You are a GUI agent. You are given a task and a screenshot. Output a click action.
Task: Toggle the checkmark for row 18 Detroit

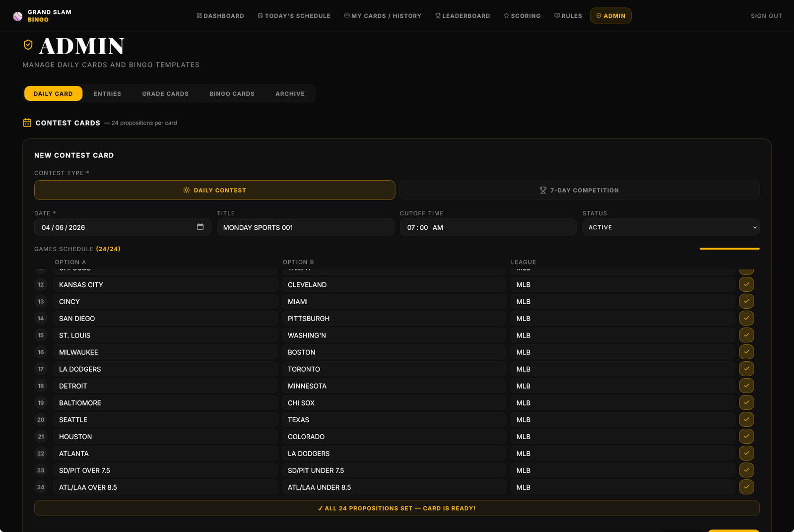click(746, 386)
